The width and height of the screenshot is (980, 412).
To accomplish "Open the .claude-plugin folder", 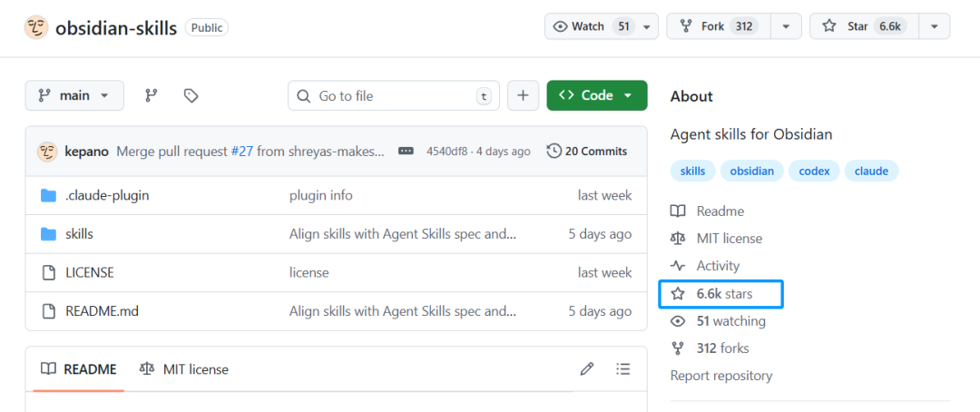I will coord(107,195).
